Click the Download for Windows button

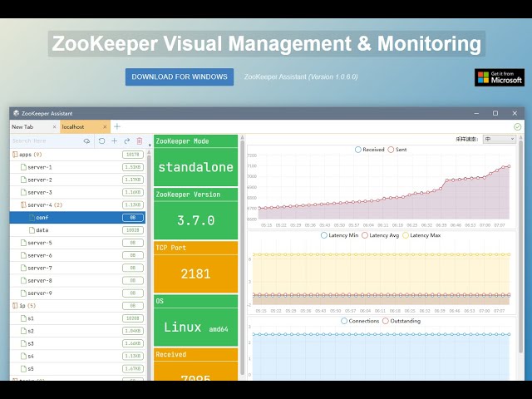pos(180,77)
